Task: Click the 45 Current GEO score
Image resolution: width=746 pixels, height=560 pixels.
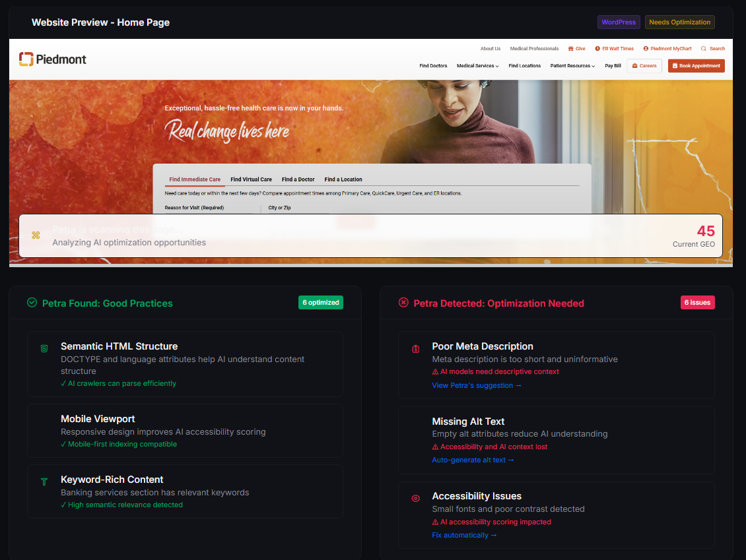Action: 694,235
